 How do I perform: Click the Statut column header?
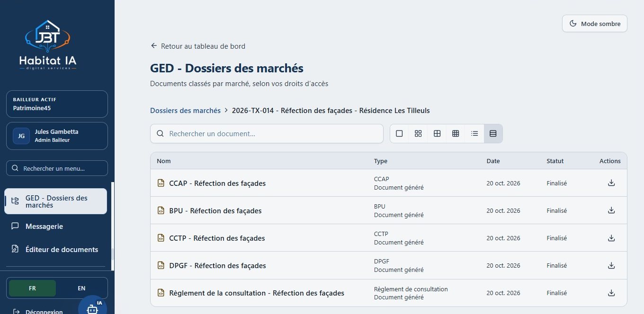pos(555,161)
